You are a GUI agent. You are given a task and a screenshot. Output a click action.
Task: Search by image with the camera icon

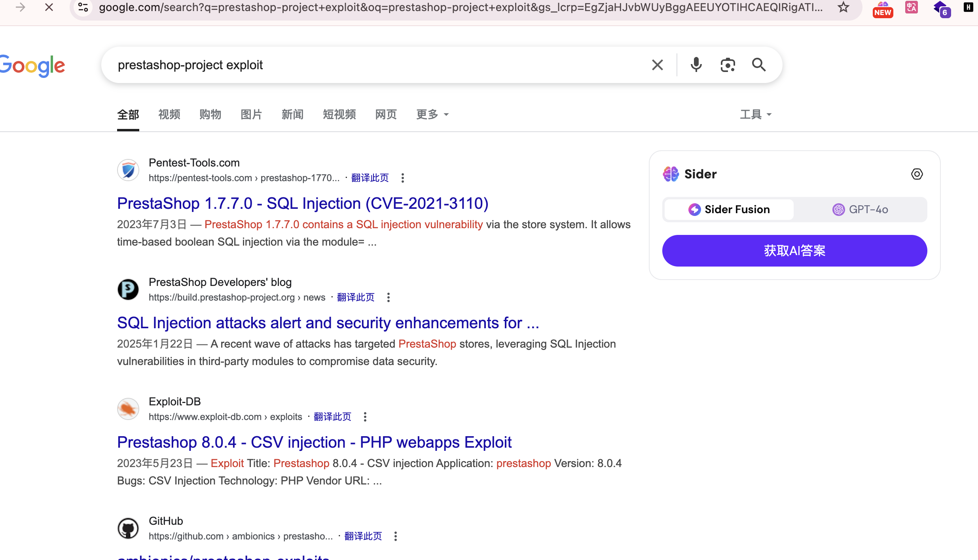728,65
